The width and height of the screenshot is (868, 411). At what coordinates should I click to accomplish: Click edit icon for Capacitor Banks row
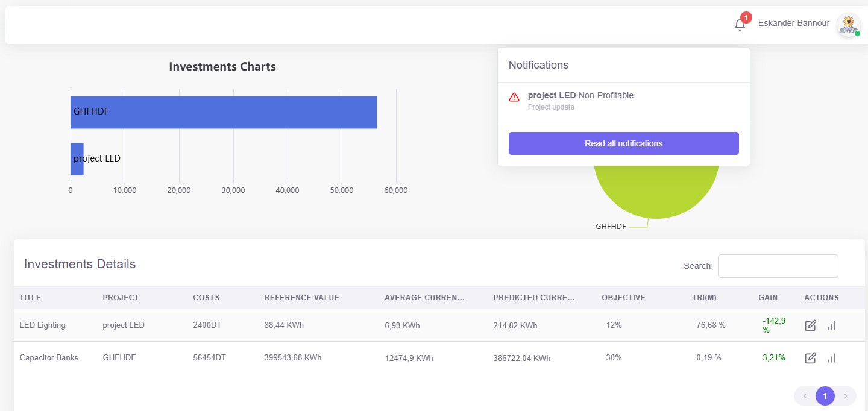tap(811, 358)
